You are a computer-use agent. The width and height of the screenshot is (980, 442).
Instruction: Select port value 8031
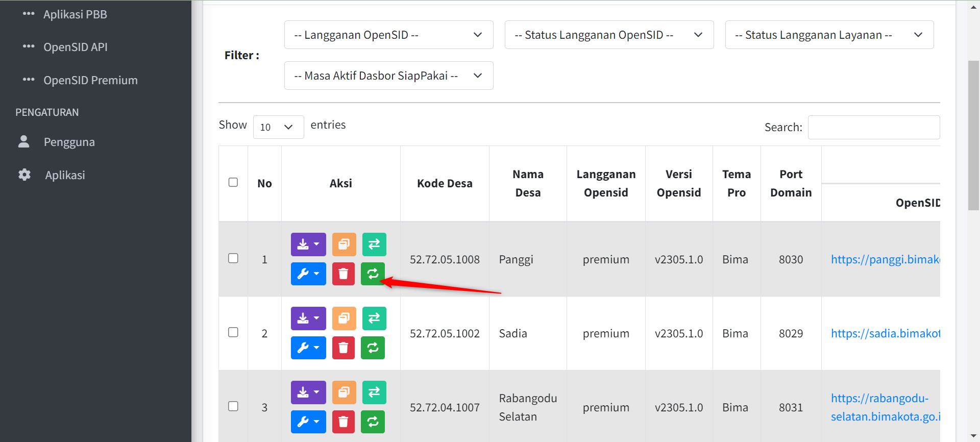click(x=791, y=407)
